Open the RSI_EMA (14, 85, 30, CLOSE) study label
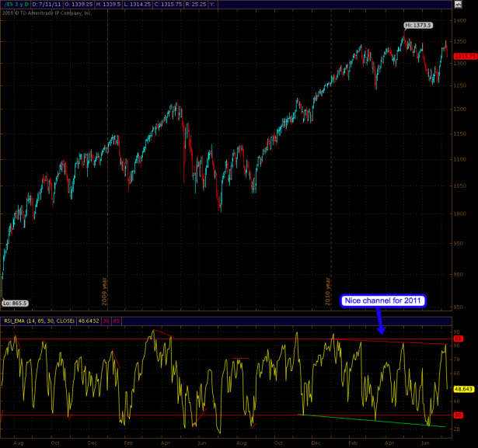 39,321
